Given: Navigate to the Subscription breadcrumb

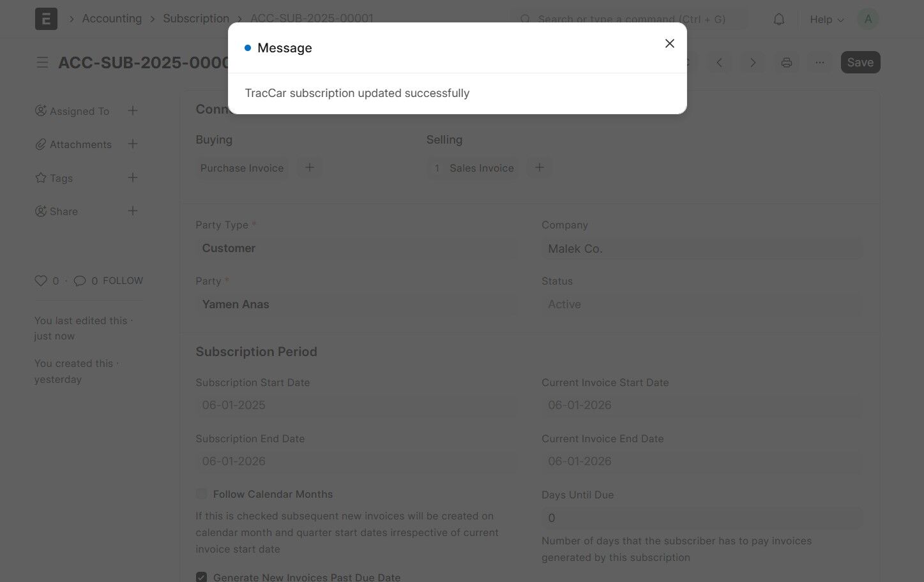Looking at the screenshot, I should pos(195,19).
